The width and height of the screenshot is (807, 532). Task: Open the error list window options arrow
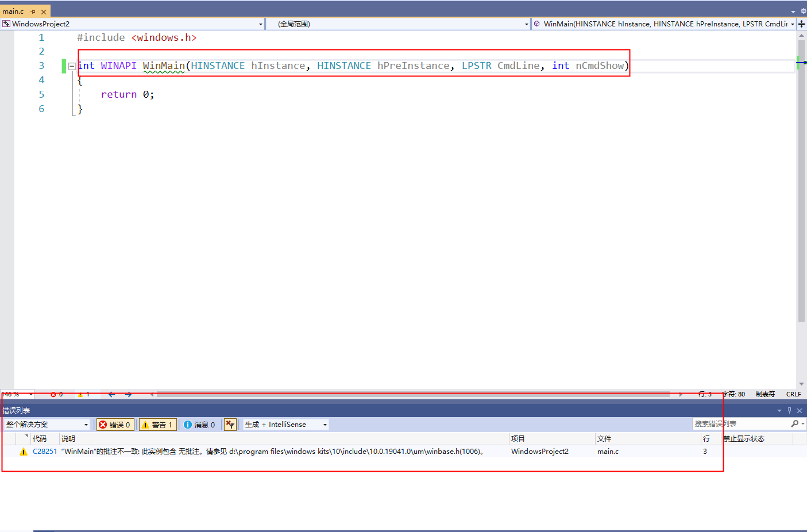pos(779,411)
